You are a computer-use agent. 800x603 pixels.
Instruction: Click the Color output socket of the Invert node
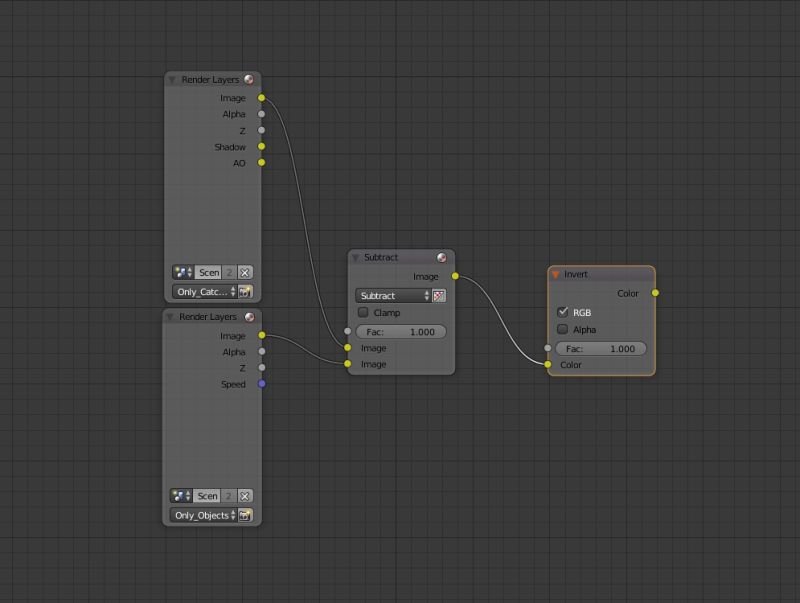tap(655, 294)
